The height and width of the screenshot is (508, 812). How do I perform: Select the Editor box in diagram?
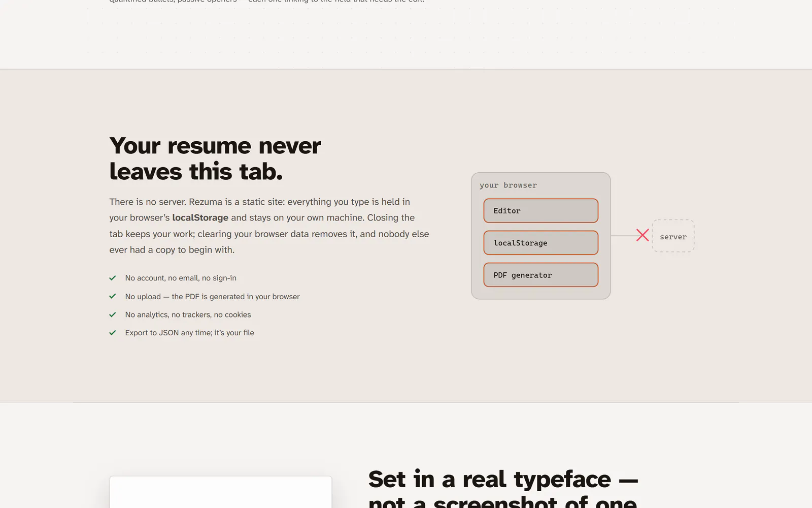(x=541, y=211)
